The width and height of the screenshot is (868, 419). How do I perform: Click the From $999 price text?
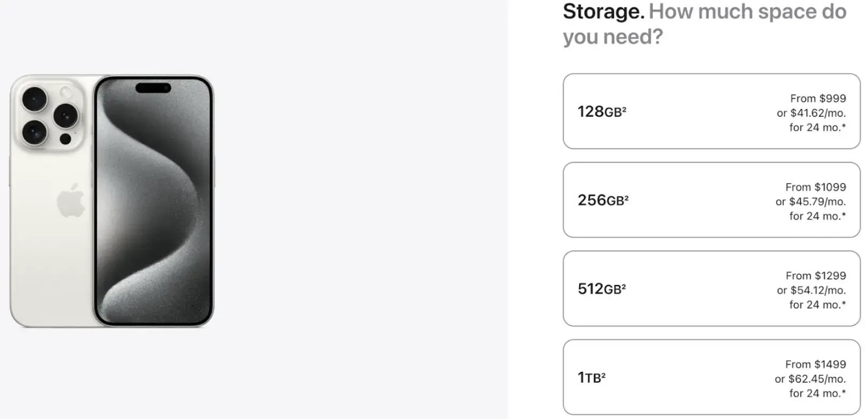[x=817, y=99]
